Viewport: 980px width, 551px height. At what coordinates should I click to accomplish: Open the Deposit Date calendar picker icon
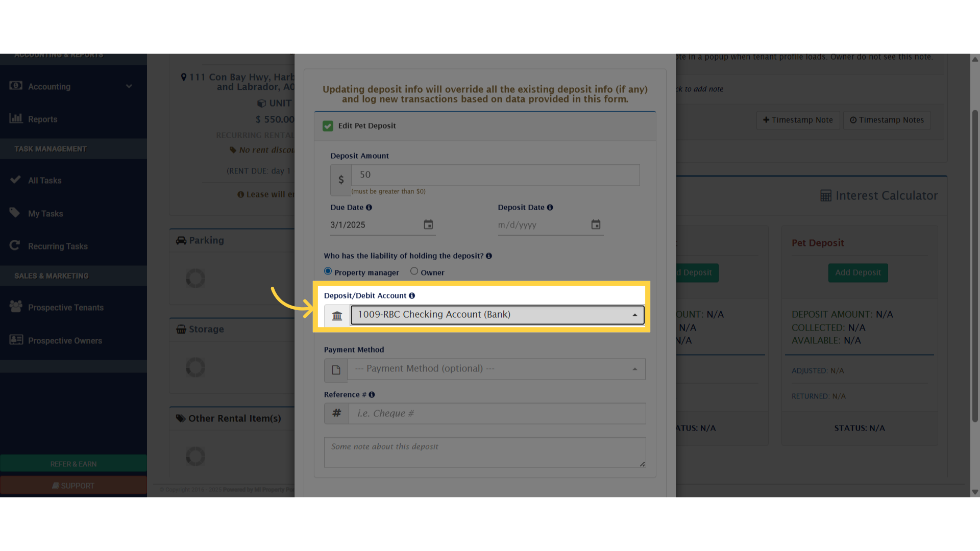click(596, 224)
